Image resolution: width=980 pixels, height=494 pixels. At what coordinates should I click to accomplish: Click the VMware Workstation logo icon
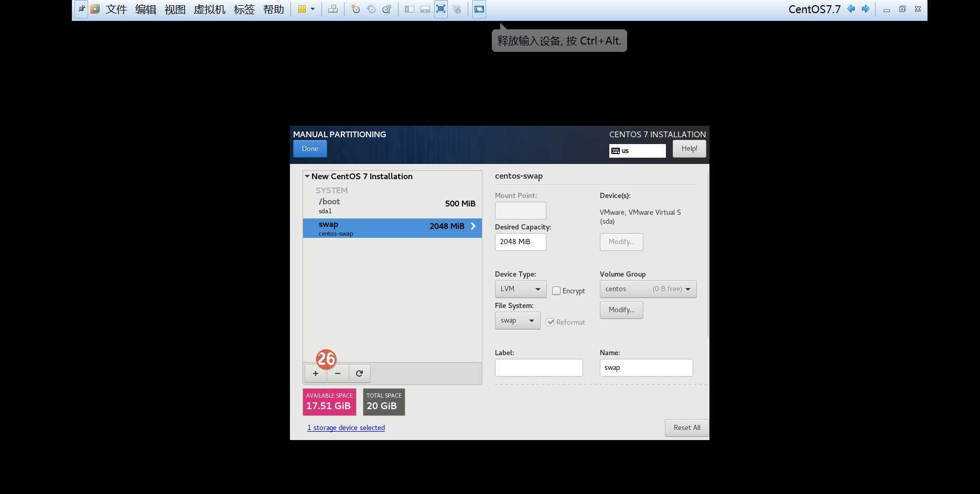(x=95, y=9)
